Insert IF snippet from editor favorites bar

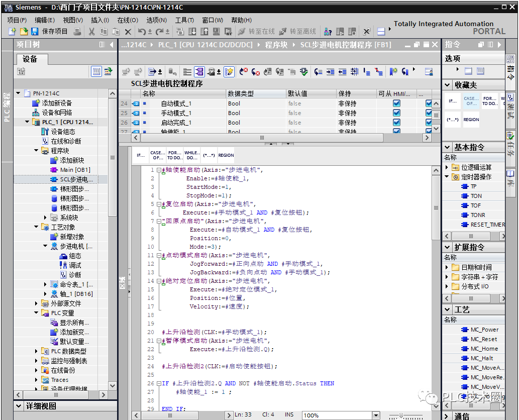(x=141, y=155)
